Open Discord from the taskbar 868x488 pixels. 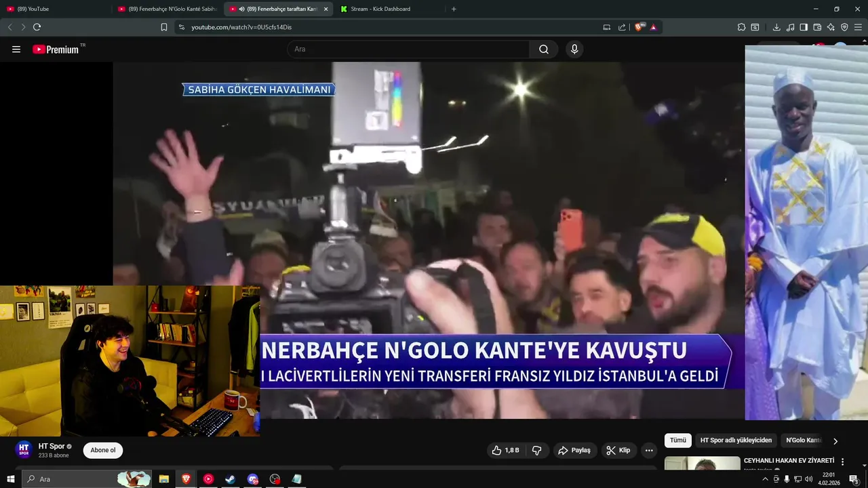tap(253, 479)
